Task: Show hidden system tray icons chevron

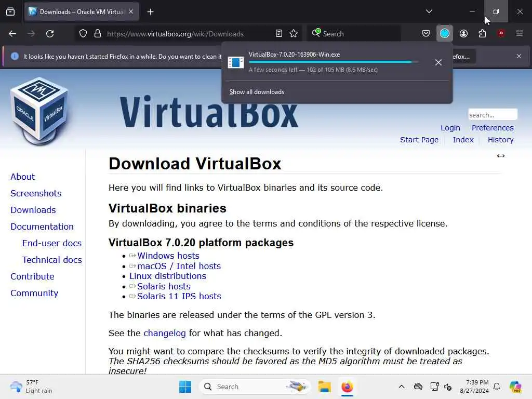Action: (x=402, y=387)
